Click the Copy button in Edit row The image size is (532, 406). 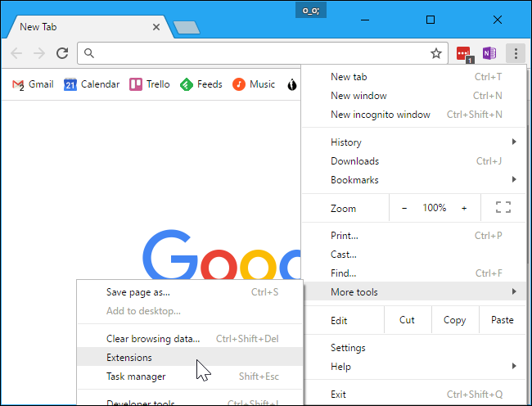pos(455,320)
